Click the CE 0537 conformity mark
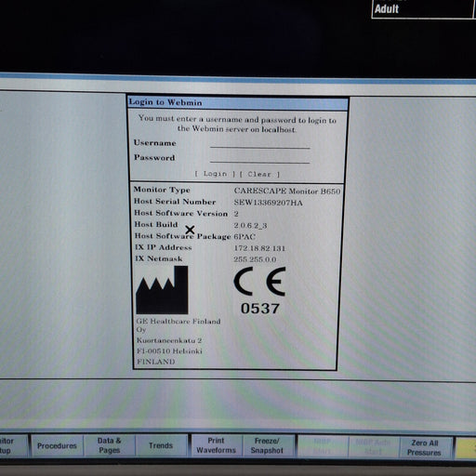 pos(259,291)
